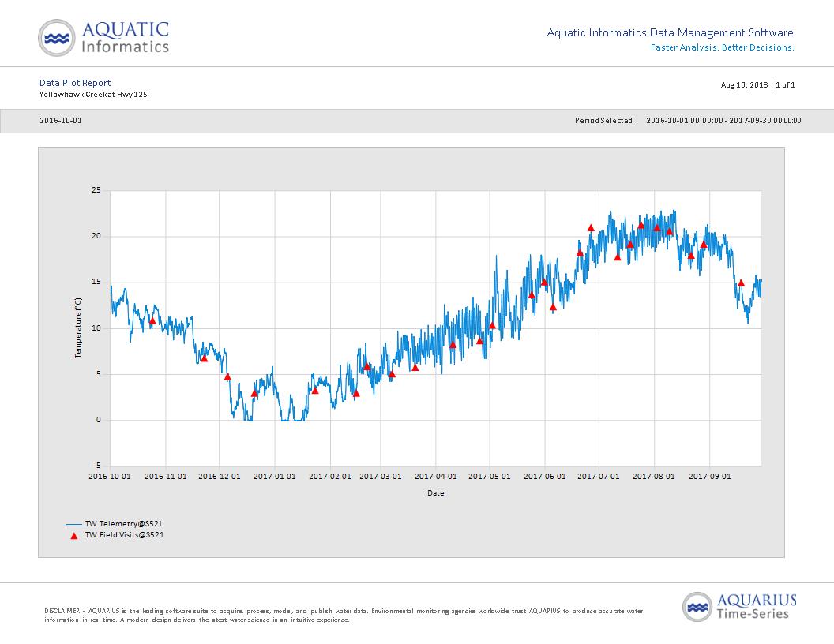The height and width of the screenshot is (644, 834).
Task: Click the y-axis value -5
Action: tap(97, 466)
